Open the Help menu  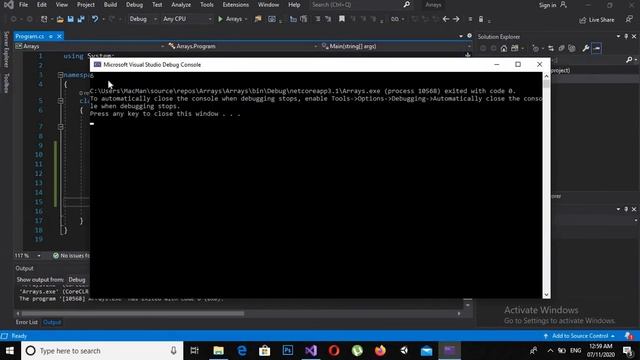(x=294, y=5)
